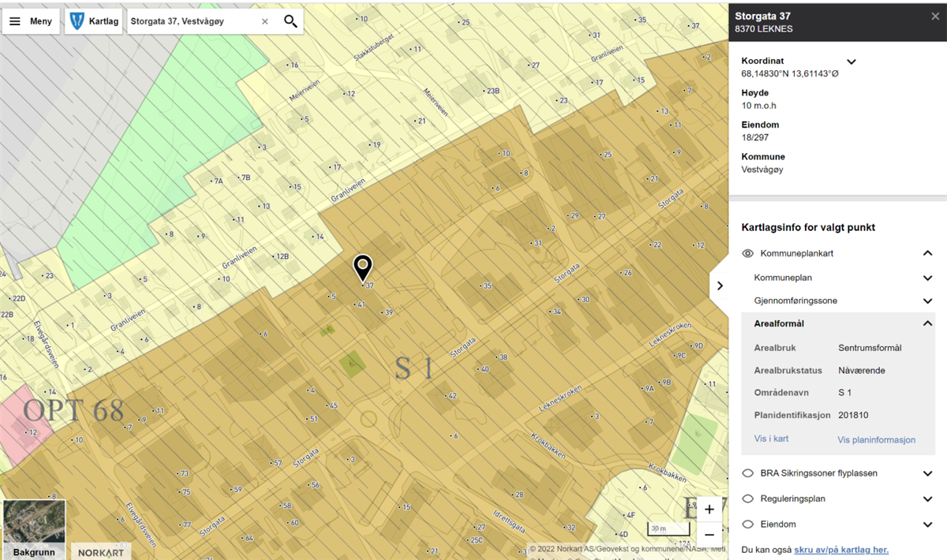Click the search magnifier icon
Viewport: 947px width, 560px height.
tap(290, 21)
